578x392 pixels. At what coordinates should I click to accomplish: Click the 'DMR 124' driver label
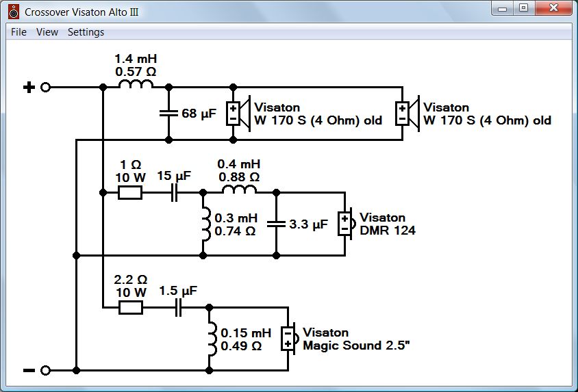coord(388,231)
